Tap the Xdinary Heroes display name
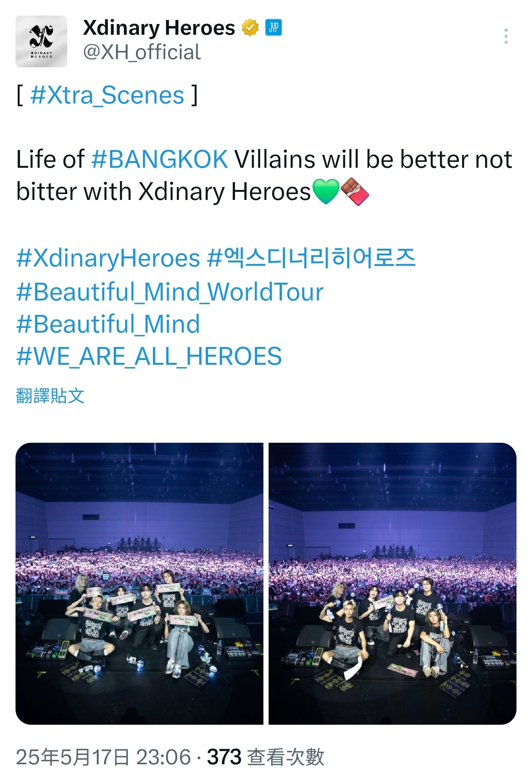Viewport: 532px width, 782px height. click(x=159, y=28)
